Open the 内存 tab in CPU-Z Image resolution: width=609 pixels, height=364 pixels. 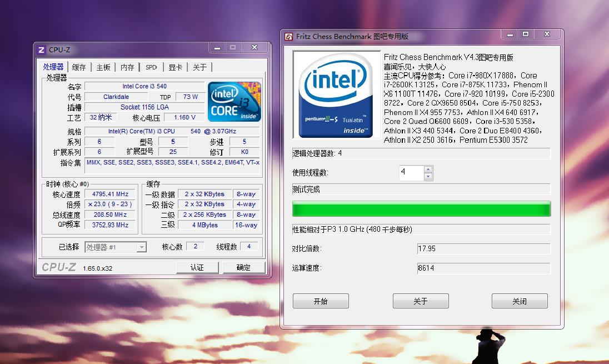coord(127,67)
